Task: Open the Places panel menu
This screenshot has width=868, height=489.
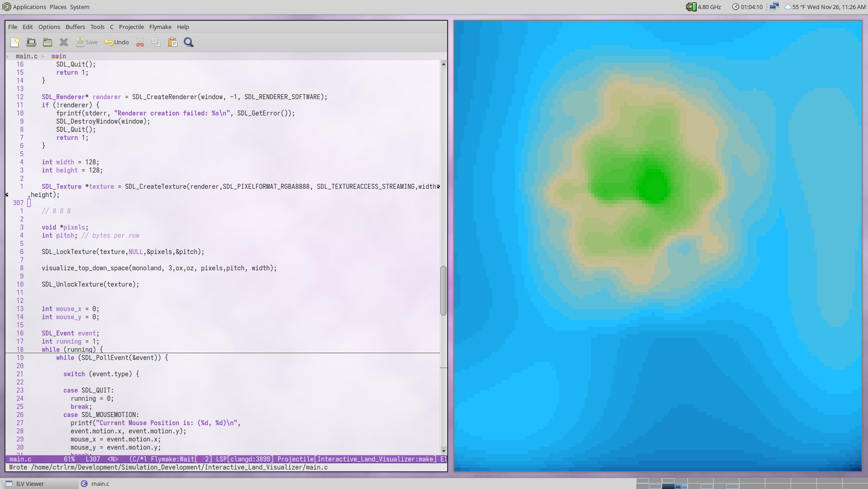Action: pyautogui.click(x=58, y=7)
